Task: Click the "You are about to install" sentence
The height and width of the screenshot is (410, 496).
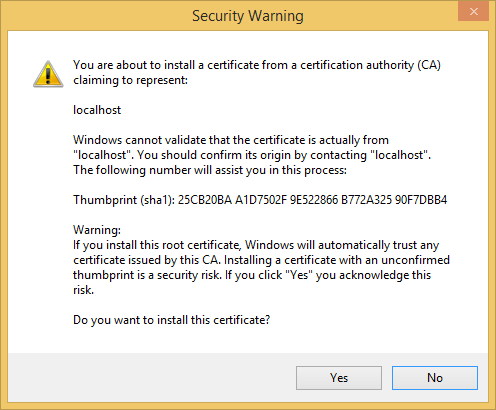Action: coord(257,72)
